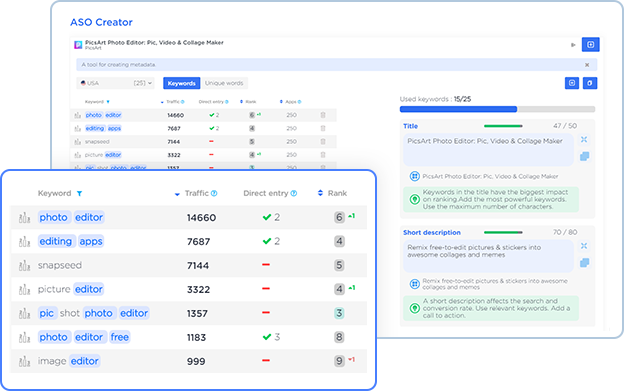The image size is (624, 391).
Task: Copy the Short description using its copy icon
Action: point(584,263)
